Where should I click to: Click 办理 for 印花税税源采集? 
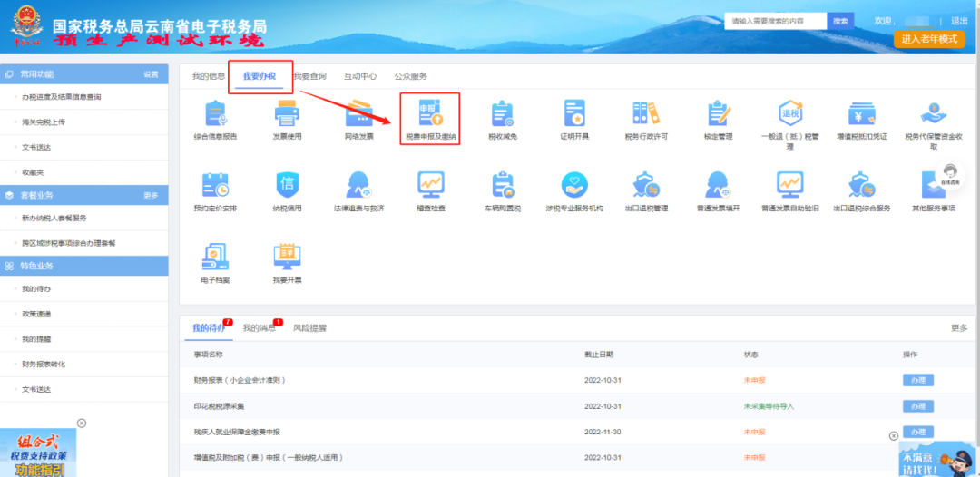tap(918, 406)
